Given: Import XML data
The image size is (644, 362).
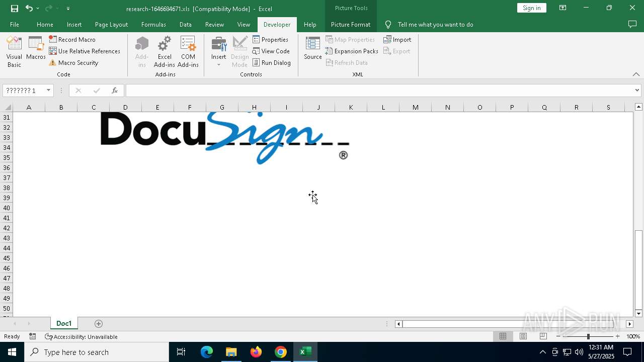Looking at the screenshot, I should coord(397,39).
